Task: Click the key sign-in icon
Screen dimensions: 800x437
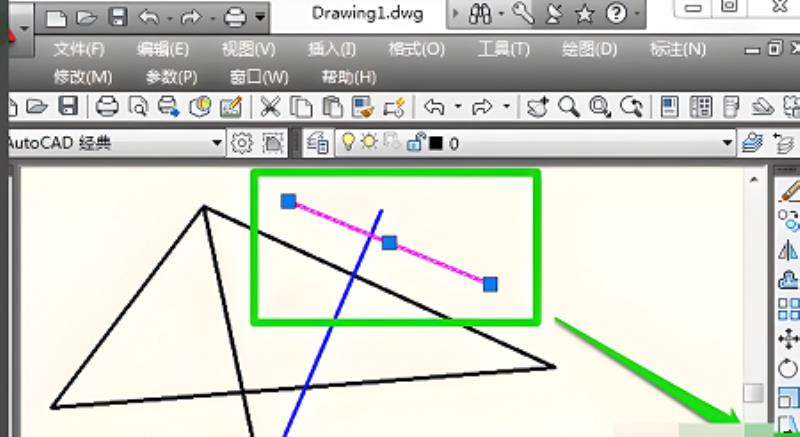Action: [523, 14]
